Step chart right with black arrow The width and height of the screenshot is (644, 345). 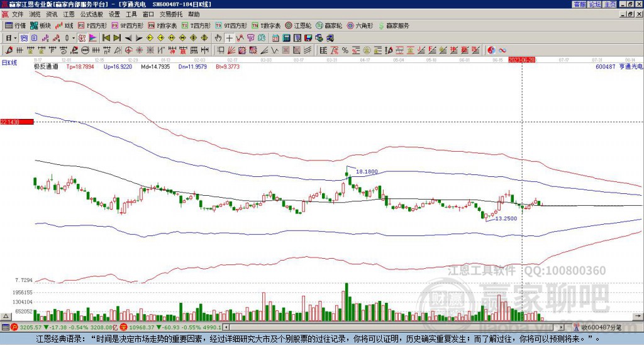[139, 38]
